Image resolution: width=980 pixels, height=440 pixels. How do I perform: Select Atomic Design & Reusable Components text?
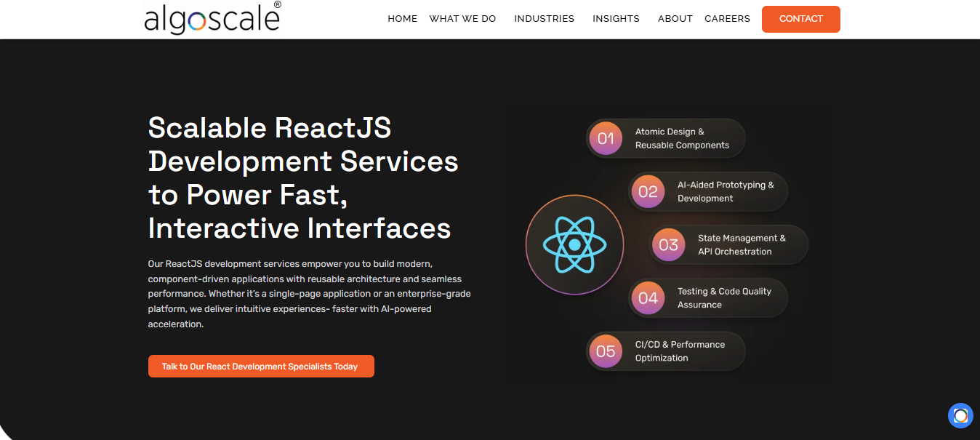(x=682, y=138)
